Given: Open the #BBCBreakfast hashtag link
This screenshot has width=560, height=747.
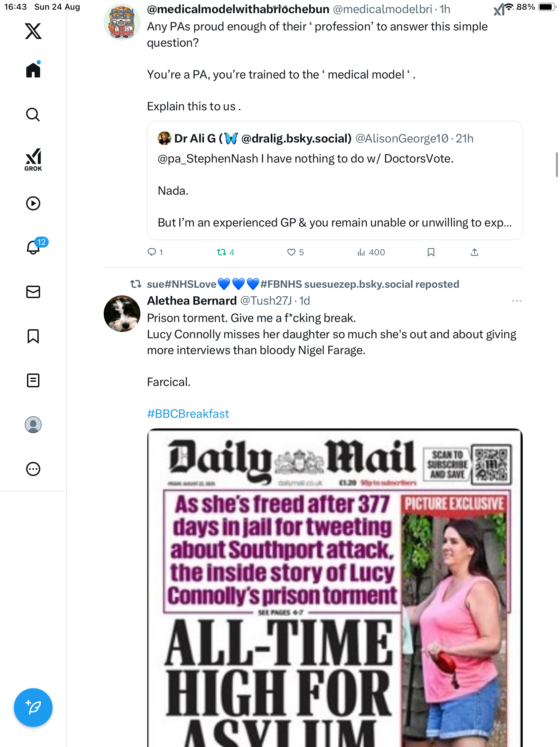Looking at the screenshot, I should coord(188,414).
